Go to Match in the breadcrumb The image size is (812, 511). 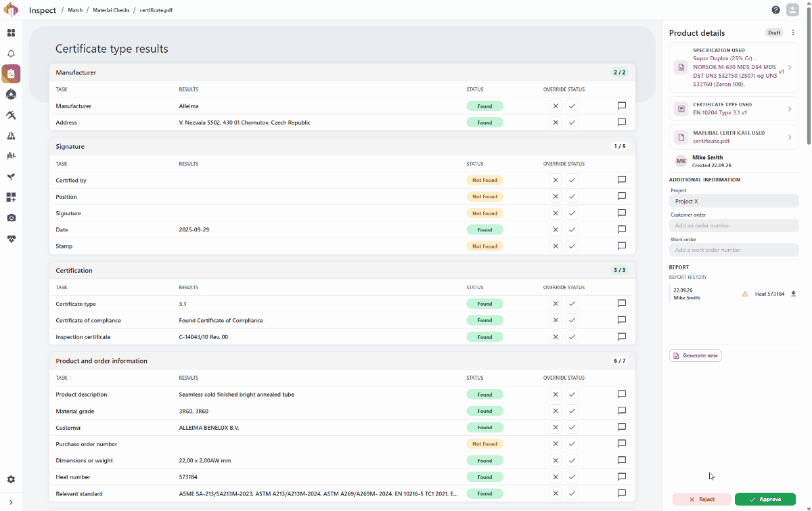pyautogui.click(x=75, y=10)
